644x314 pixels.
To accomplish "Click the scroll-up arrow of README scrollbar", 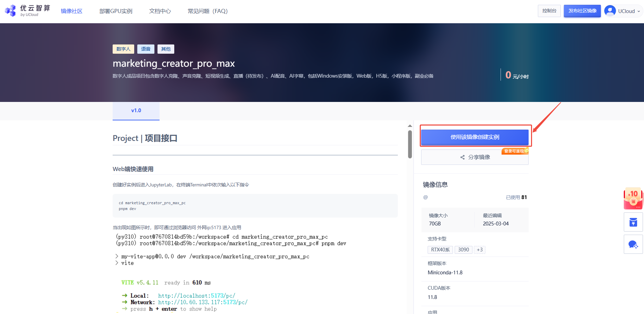I will pos(410,126).
